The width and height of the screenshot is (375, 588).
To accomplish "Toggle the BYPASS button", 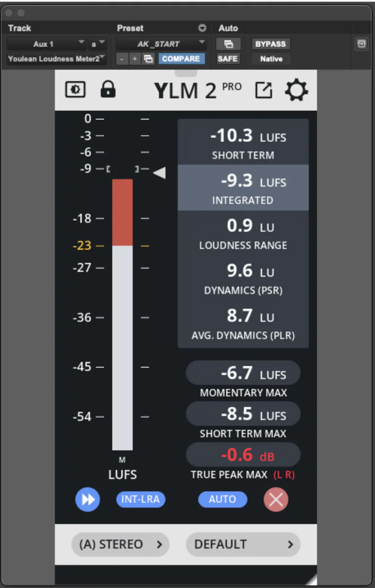I will (271, 44).
